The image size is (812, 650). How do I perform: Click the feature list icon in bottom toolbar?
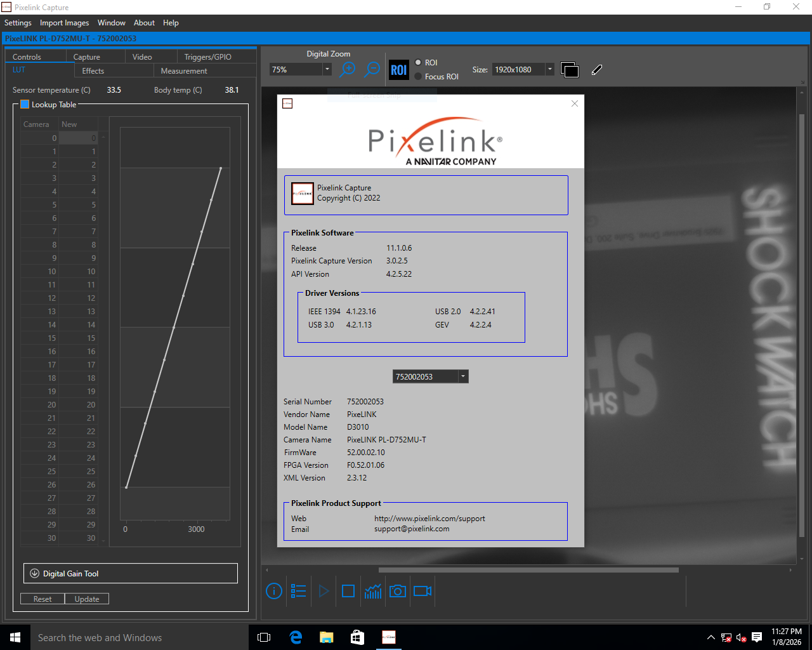(298, 591)
